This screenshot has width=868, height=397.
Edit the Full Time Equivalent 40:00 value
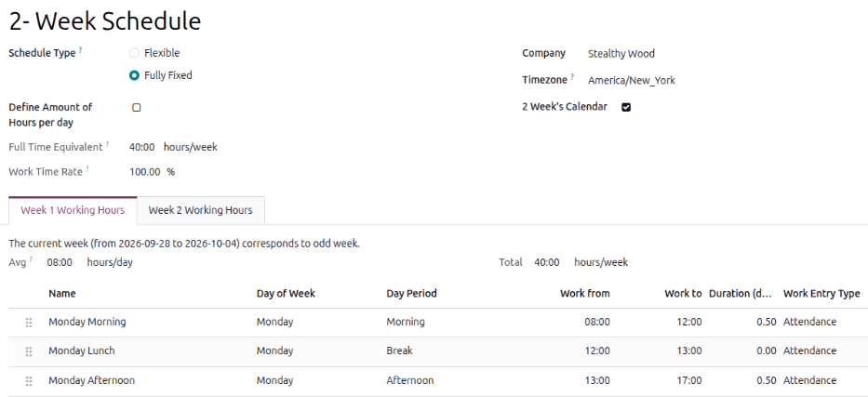[x=141, y=147]
